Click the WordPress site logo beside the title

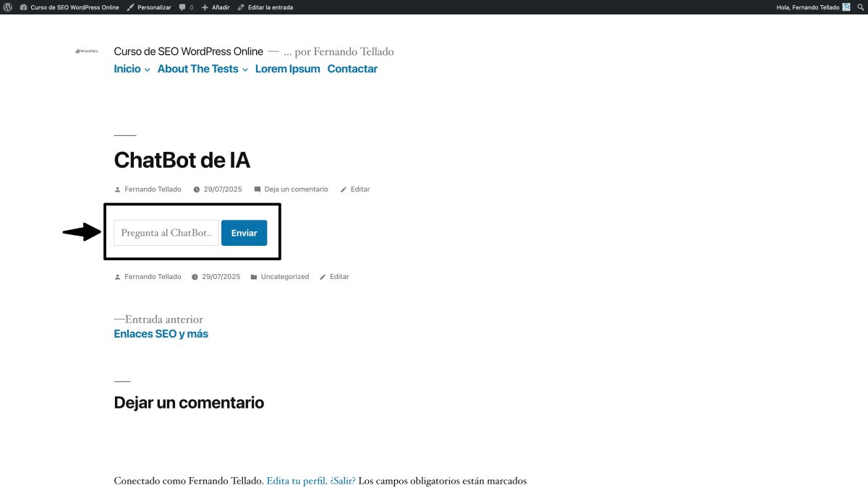[x=86, y=51]
